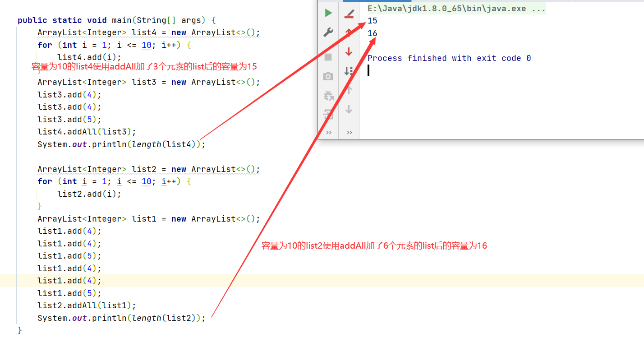Click the 'list2.add(i);' statement
Viewport: 644px width, 338px height.
(89, 194)
